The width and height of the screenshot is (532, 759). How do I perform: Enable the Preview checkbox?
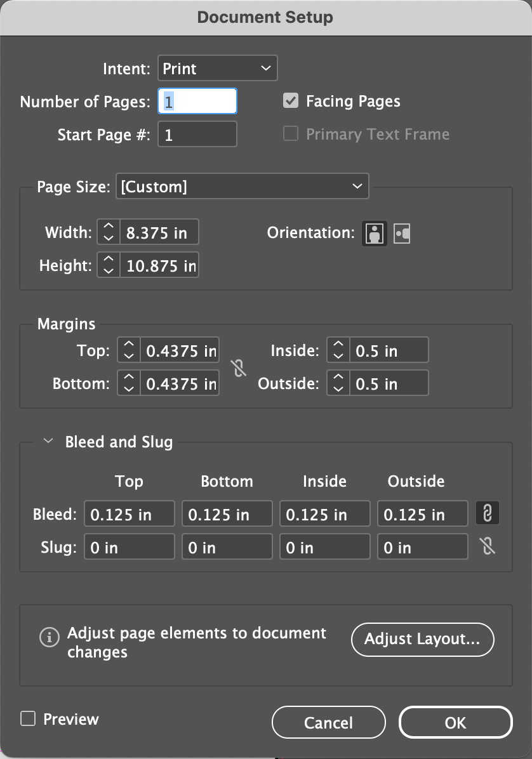point(28,718)
